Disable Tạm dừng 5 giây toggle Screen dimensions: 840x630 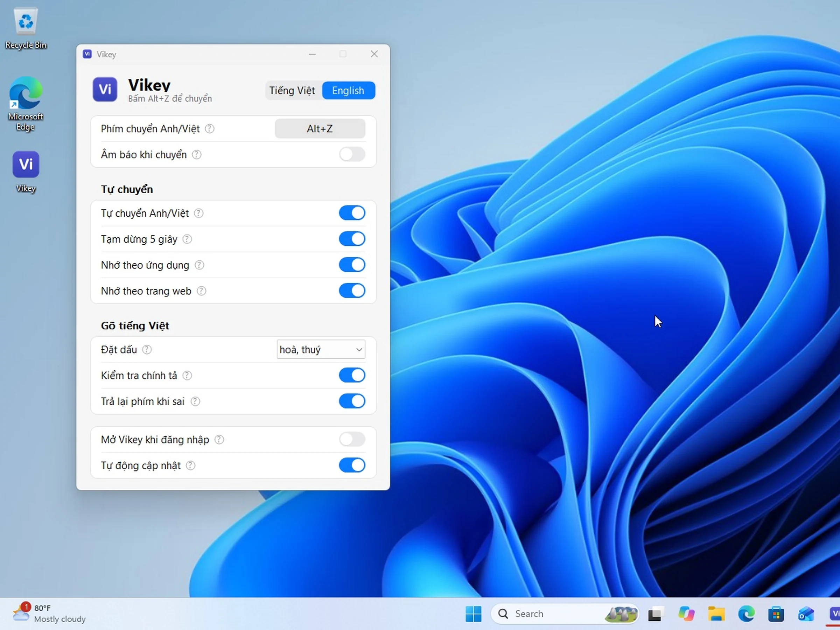point(352,239)
